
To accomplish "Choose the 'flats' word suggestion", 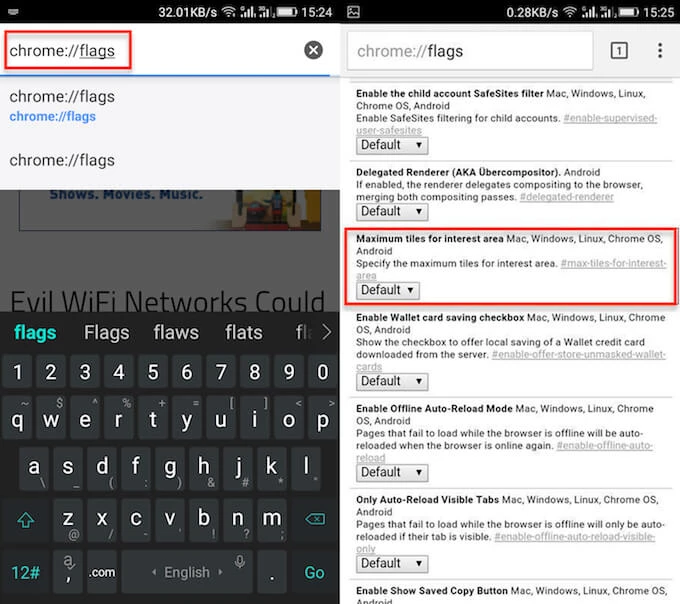I will pos(244,333).
